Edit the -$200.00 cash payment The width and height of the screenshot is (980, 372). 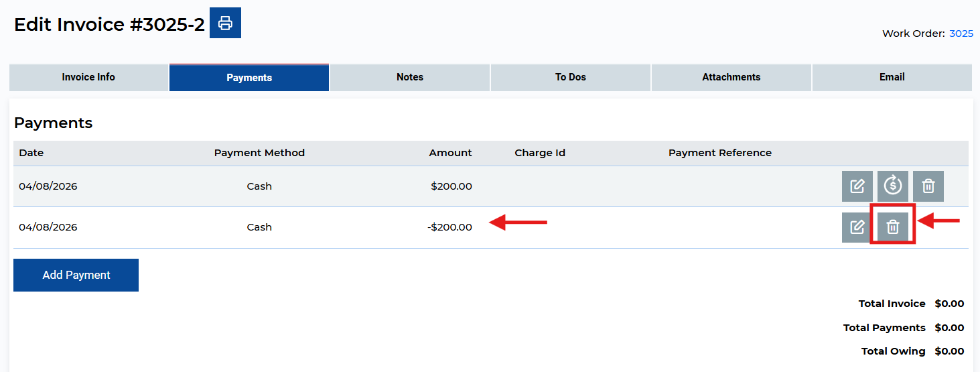pos(857,227)
